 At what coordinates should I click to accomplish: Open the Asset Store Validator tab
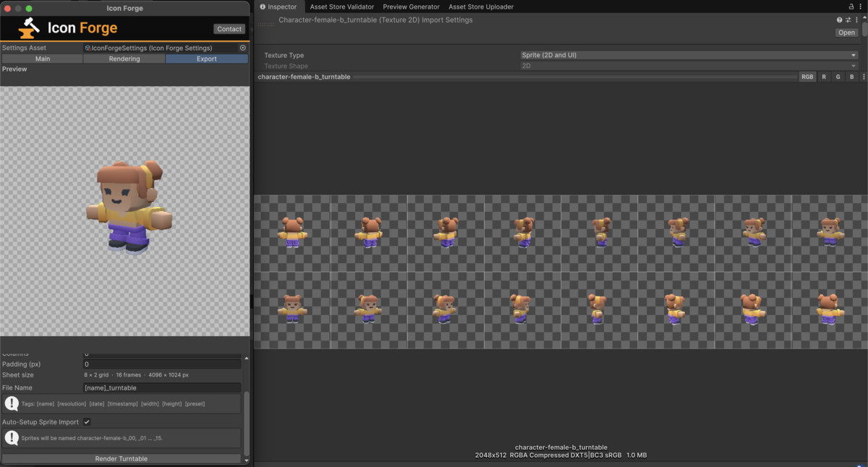point(341,7)
